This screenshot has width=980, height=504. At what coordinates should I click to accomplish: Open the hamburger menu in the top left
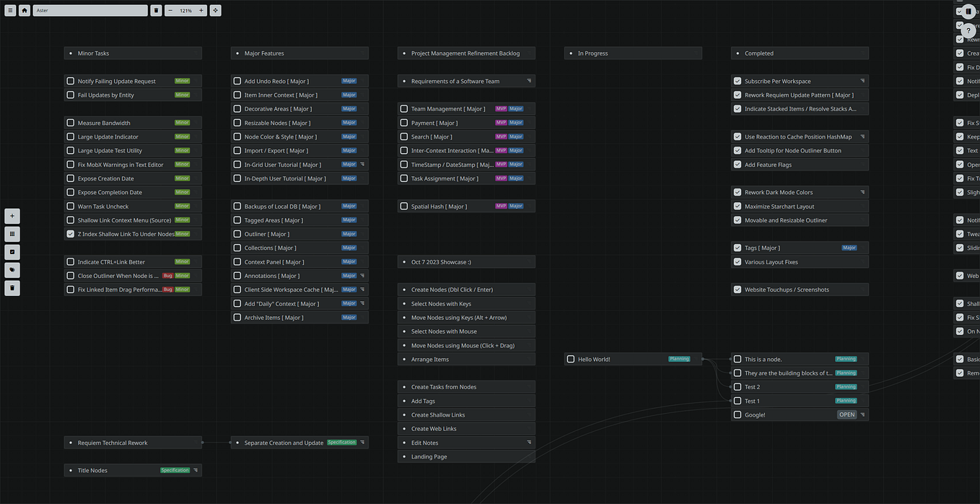[9, 10]
